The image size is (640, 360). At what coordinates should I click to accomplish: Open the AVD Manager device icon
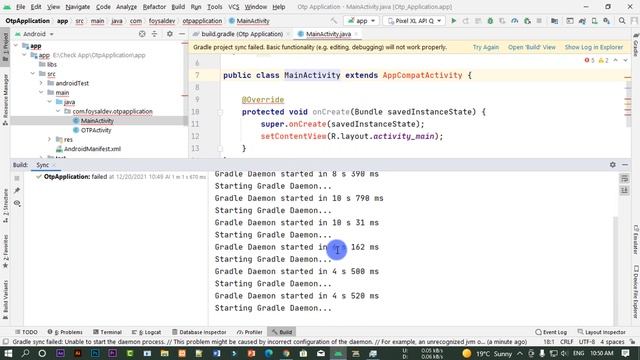pyautogui.click(x=595, y=21)
